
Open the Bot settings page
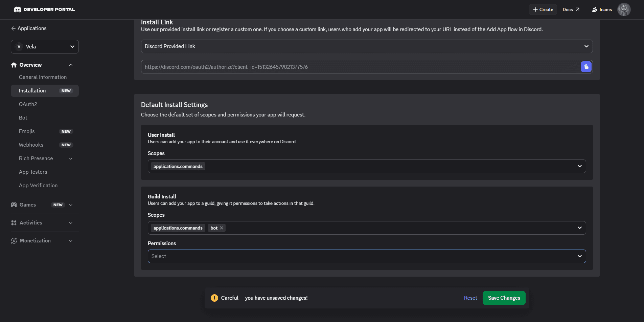pyautogui.click(x=23, y=118)
